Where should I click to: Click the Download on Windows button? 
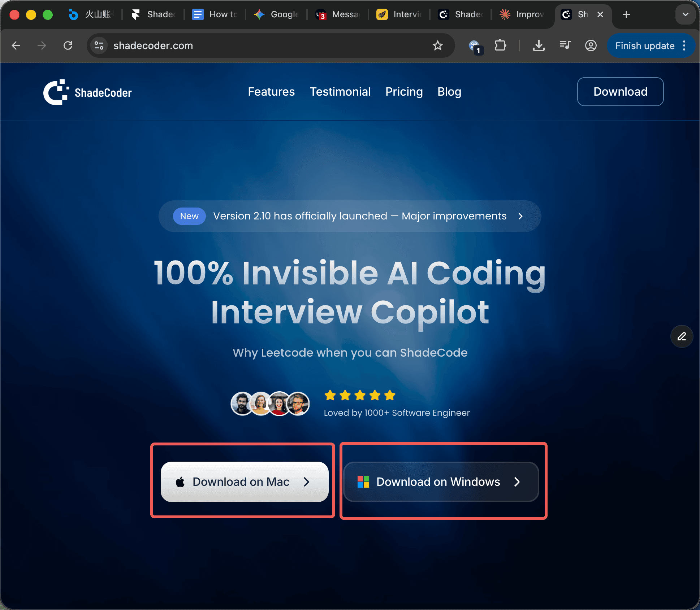(x=441, y=482)
